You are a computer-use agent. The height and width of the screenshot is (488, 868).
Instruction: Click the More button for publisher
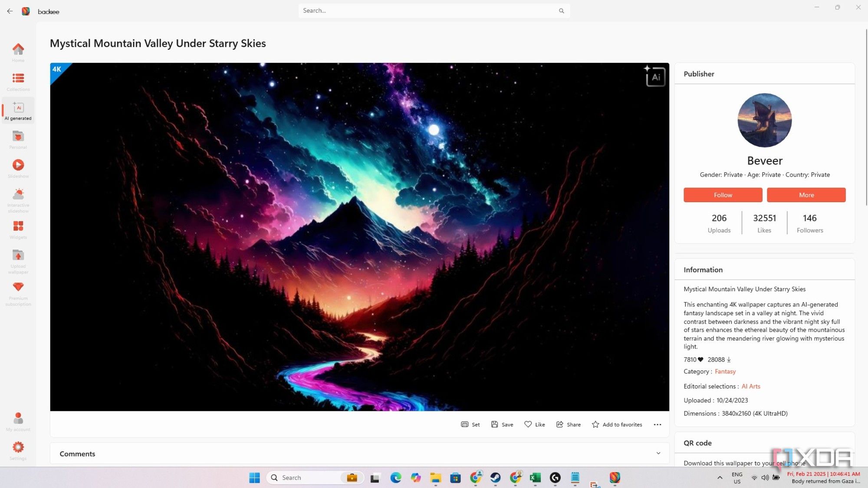pyautogui.click(x=806, y=195)
